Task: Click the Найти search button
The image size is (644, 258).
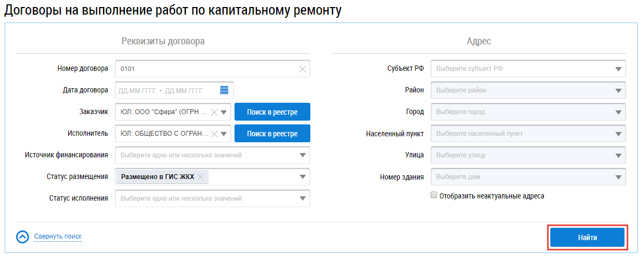Action: [x=587, y=237]
